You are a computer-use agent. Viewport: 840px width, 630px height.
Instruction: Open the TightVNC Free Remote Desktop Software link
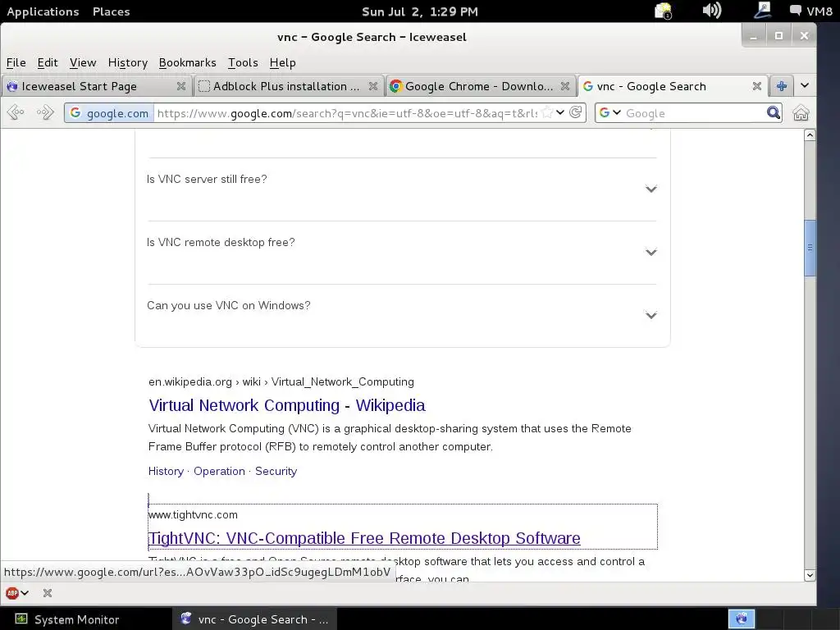point(364,538)
